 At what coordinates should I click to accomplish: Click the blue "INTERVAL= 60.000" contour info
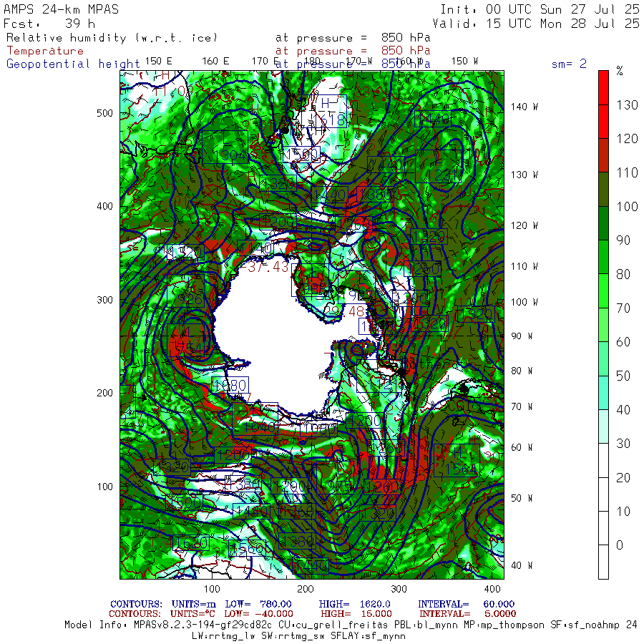tap(466, 604)
